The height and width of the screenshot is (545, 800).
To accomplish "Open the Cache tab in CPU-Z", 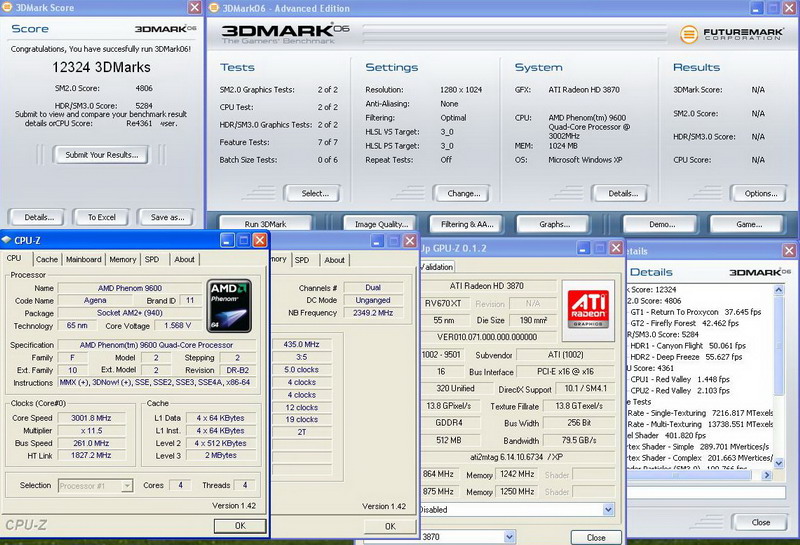I will pyautogui.click(x=47, y=259).
